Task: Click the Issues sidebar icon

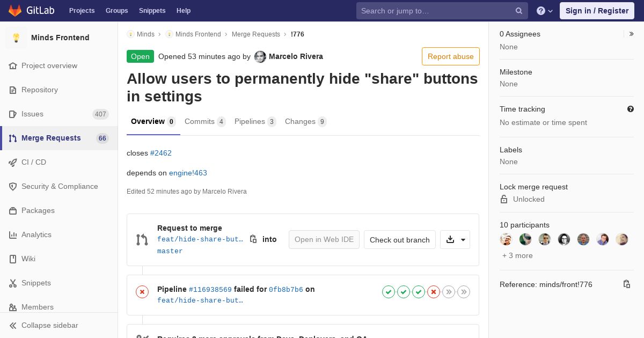Action: (x=13, y=114)
